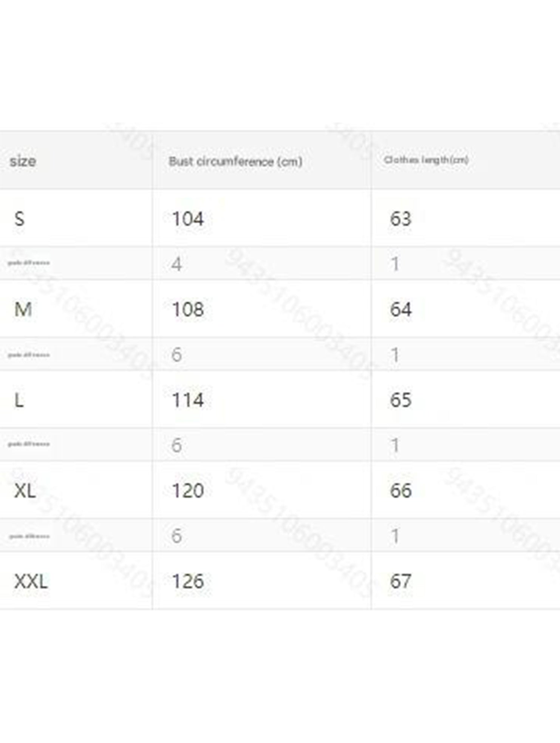Screen dimensions: 560x743
Task: Click grade difference label below size S
Action: click(x=29, y=263)
